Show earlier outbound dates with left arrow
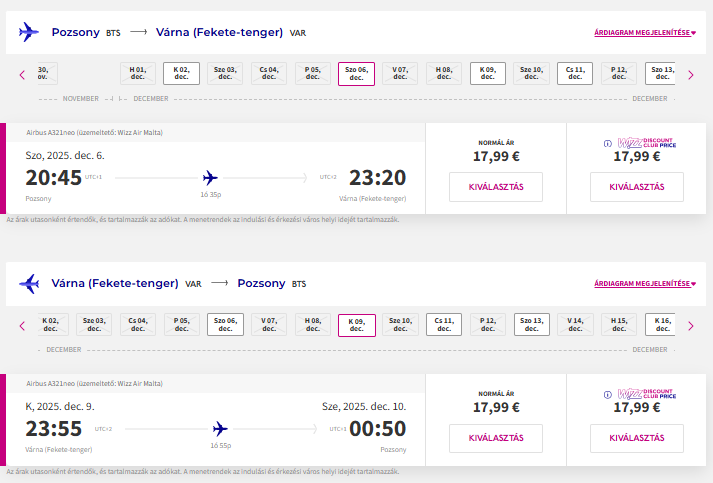713x483 pixels. click(x=22, y=75)
